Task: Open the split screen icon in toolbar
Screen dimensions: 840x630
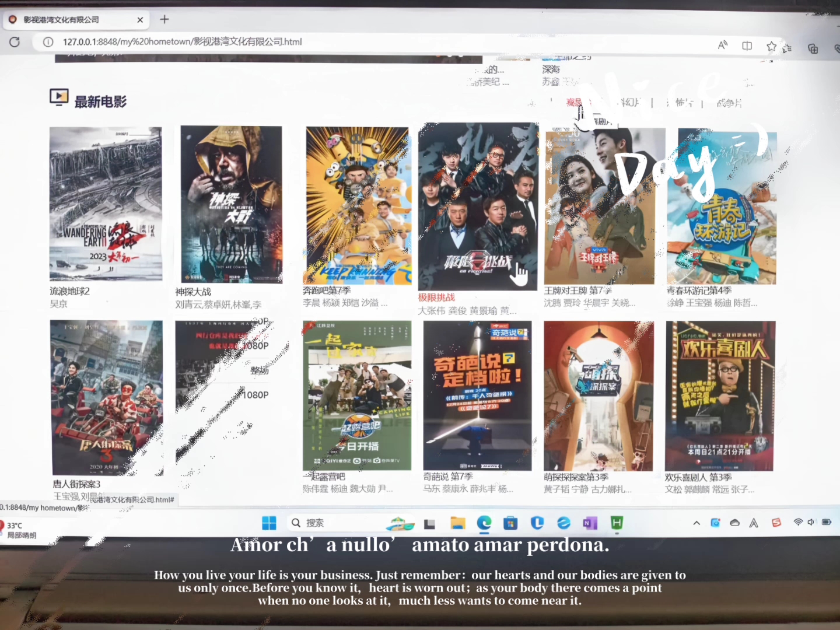Action: [x=747, y=45]
